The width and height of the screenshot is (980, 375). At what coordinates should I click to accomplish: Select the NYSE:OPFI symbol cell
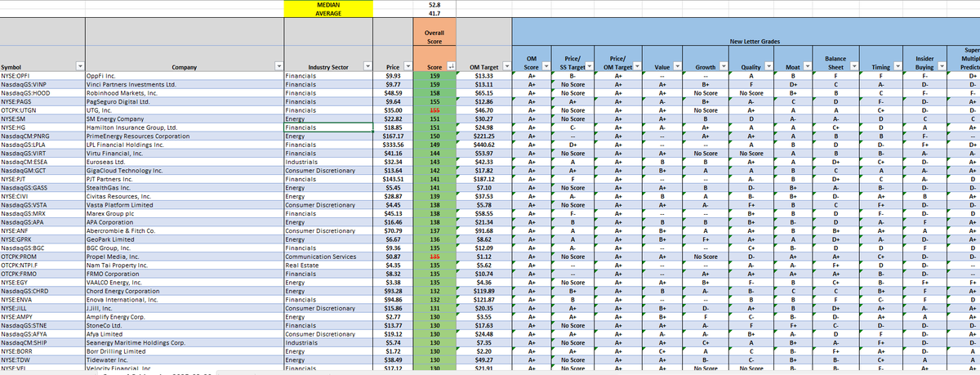coord(42,76)
